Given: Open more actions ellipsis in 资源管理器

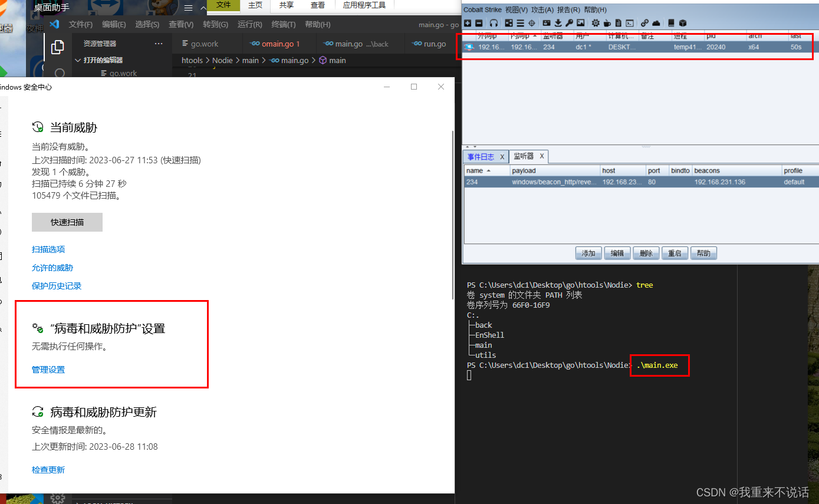Looking at the screenshot, I should (159, 44).
